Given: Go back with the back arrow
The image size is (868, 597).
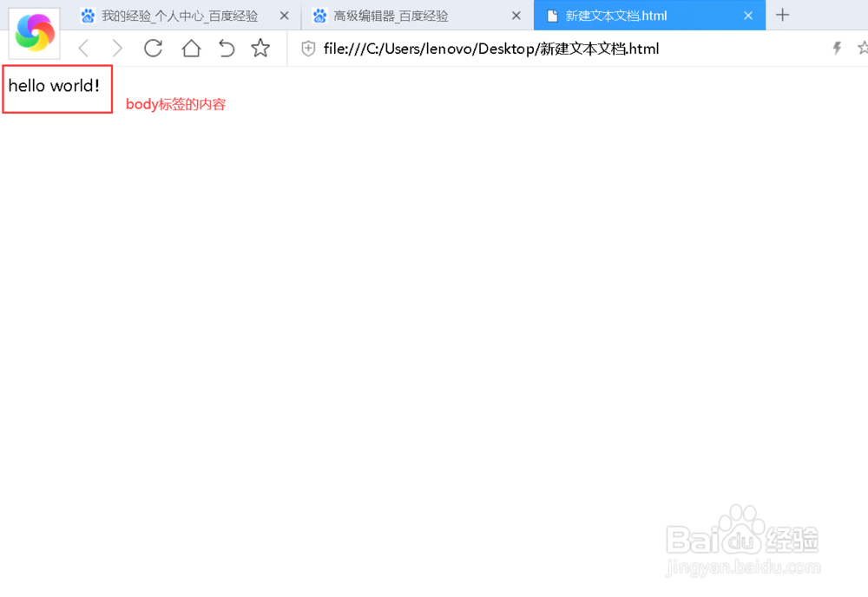Looking at the screenshot, I should point(83,49).
